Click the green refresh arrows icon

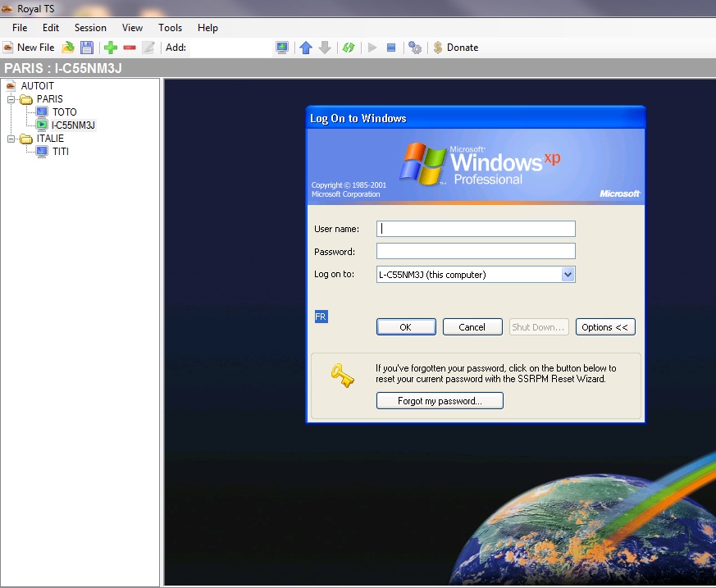point(349,48)
